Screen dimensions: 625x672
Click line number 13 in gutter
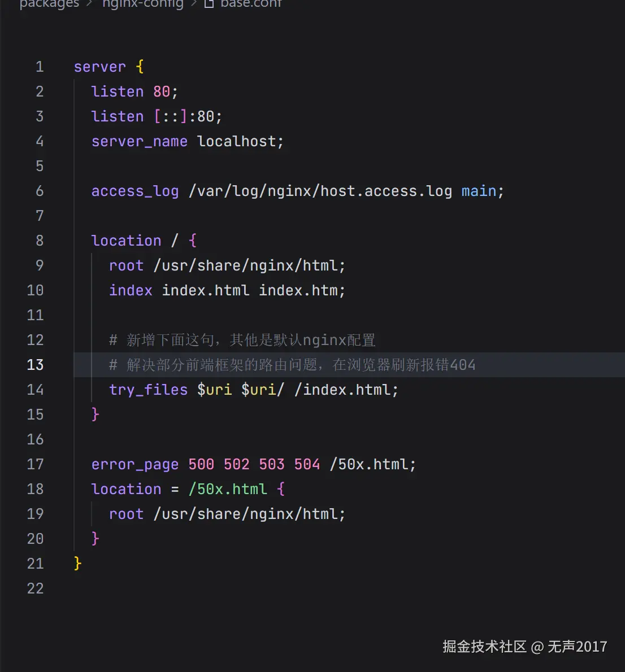pyautogui.click(x=35, y=365)
